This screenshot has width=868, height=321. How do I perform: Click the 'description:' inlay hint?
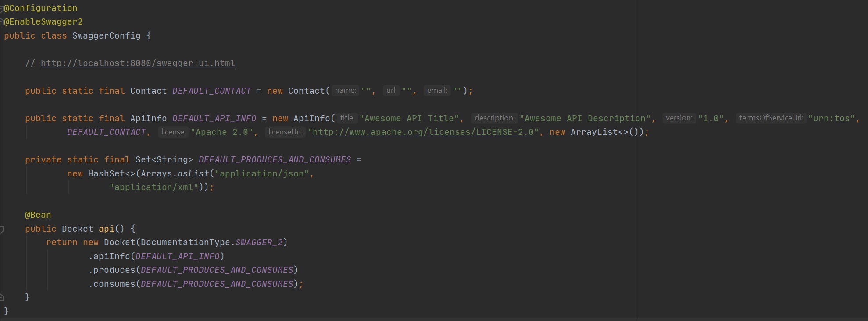(494, 118)
